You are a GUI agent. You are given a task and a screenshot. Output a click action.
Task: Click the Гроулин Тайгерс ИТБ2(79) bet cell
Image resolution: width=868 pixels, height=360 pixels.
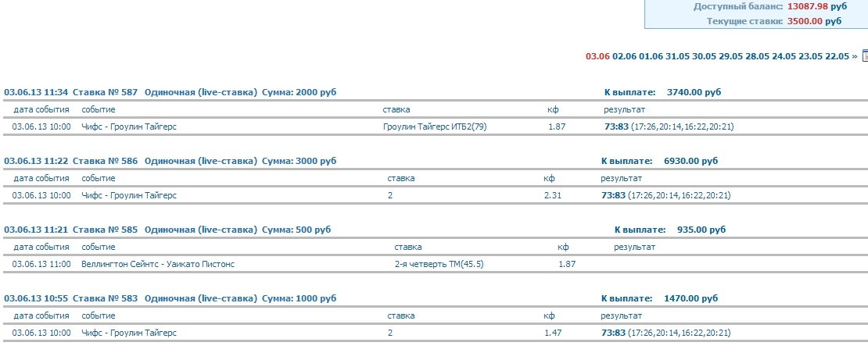pos(435,127)
